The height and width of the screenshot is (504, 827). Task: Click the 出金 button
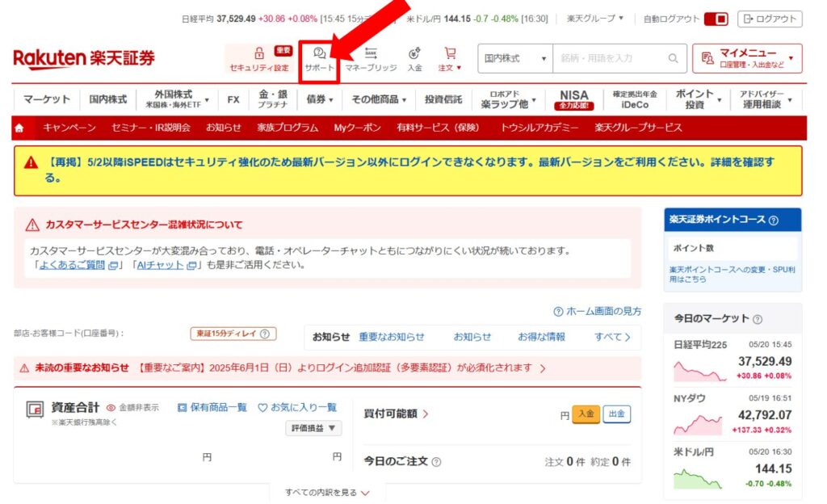(616, 414)
